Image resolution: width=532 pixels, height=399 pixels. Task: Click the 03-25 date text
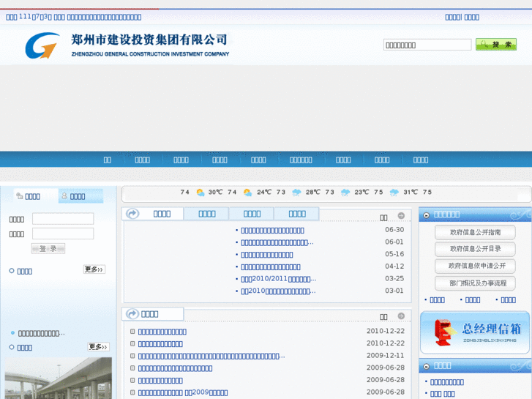[x=394, y=278]
